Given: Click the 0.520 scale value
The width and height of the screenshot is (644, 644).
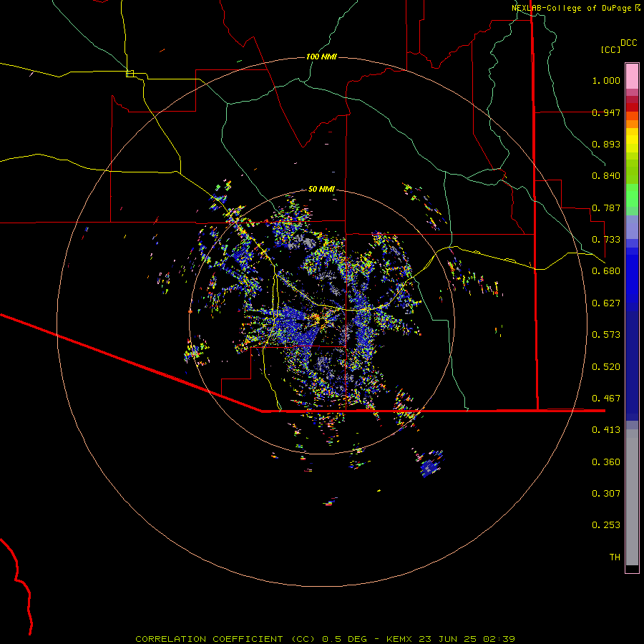Looking at the screenshot, I should coord(606,367).
